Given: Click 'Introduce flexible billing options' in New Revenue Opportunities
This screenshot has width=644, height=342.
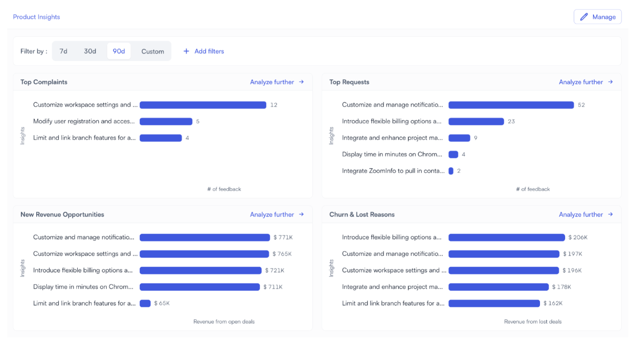Looking at the screenshot, I should point(83,271).
